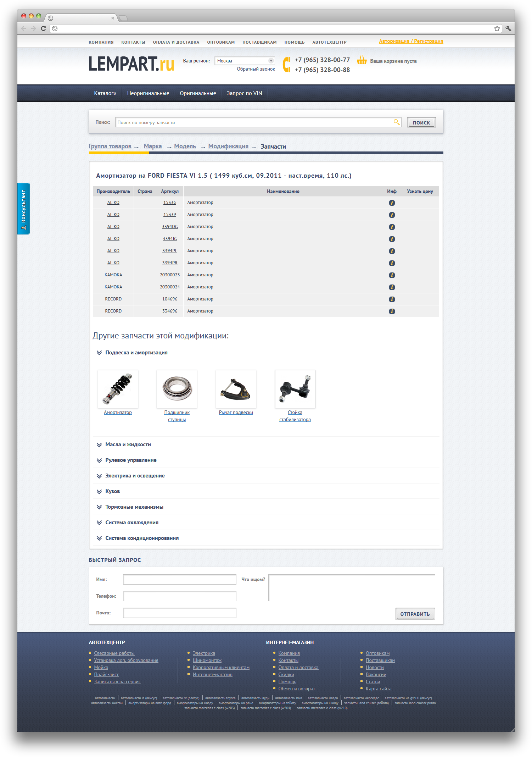The image size is (532, 757).
Task: Collapse the Подвеска и амортизация section
Action: pos(136,353)
